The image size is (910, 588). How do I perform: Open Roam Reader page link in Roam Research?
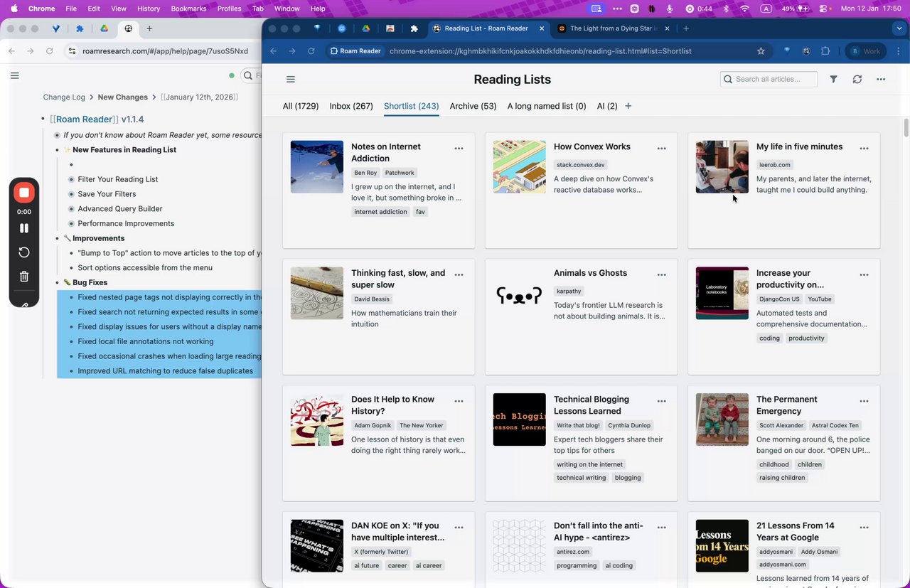(84, 119)
